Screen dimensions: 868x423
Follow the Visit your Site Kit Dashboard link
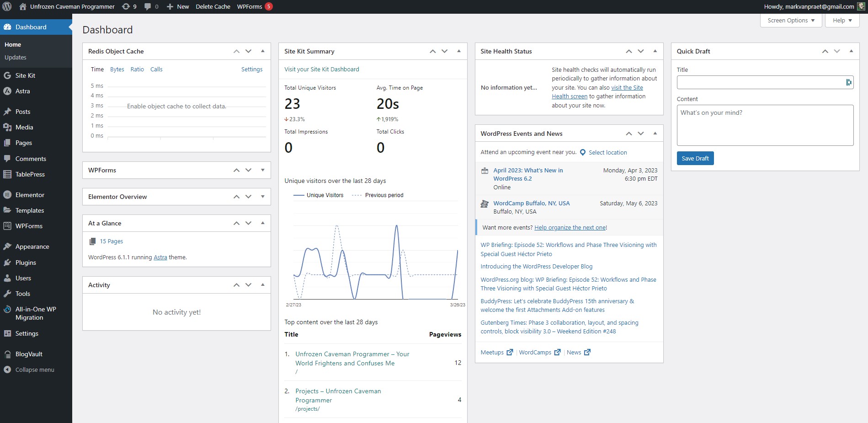click(321, 70)
